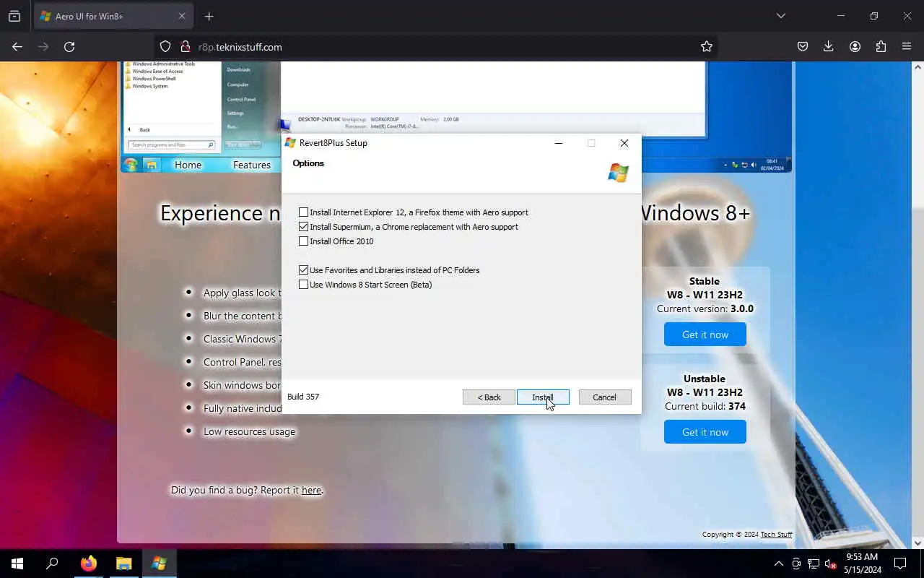Toggle Use Favorites and Libraries checkbox
Image resolution: width=924 pixels, height=578 pixels.
coord(303,270)
